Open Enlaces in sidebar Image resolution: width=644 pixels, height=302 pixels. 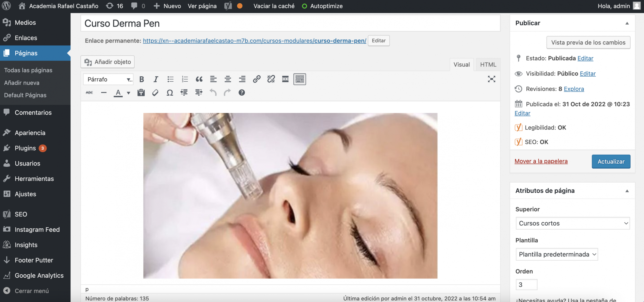coord(35,38)
